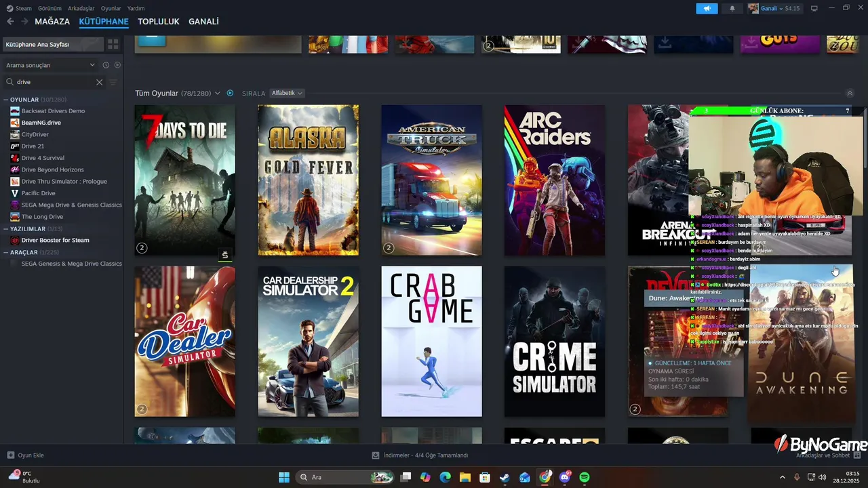
Task: Open the Alaska Gold Fever cover
Action: point(308,180)
